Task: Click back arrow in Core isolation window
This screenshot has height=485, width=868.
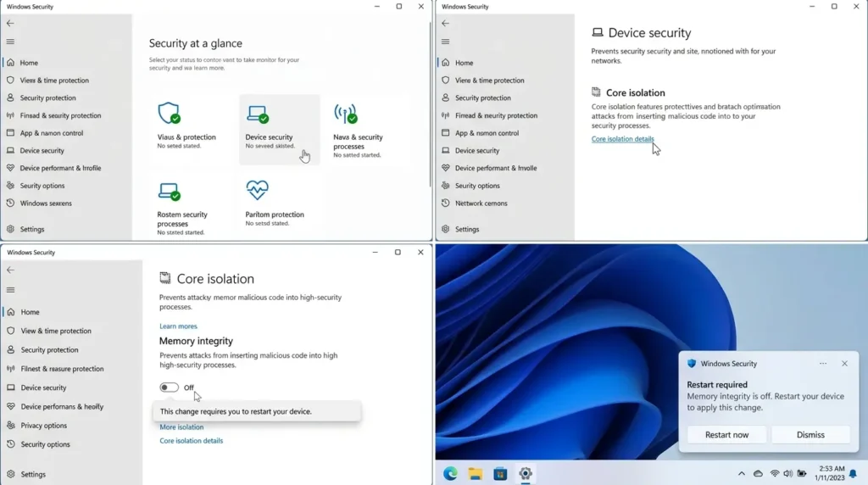Action: coord(10,270)
